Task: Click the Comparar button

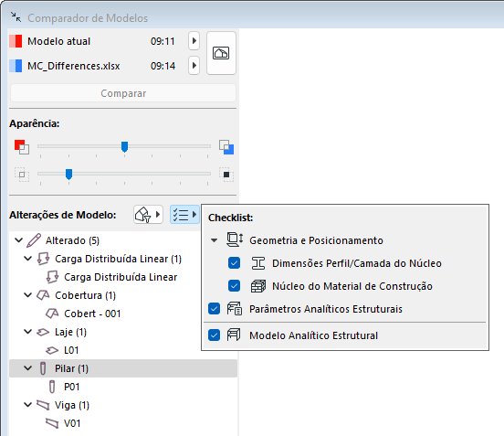Action: tap(123, 93)
